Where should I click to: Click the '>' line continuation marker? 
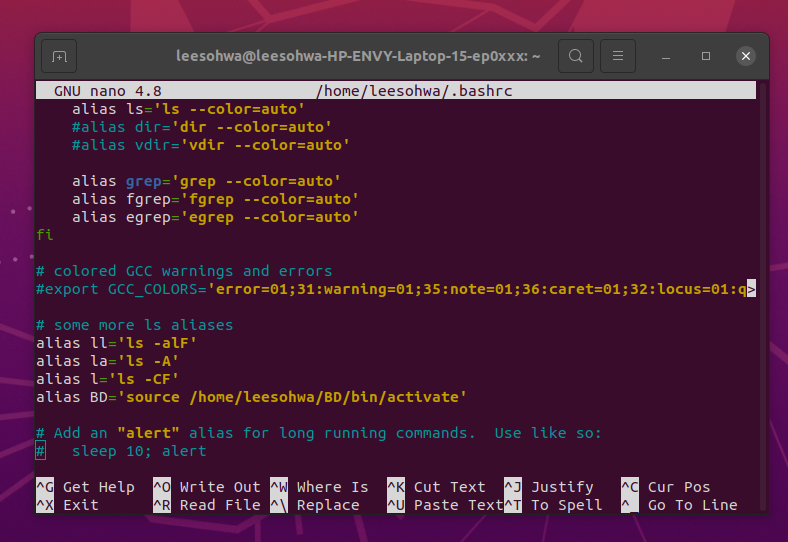pyautogui.click(x=751, y=289)
